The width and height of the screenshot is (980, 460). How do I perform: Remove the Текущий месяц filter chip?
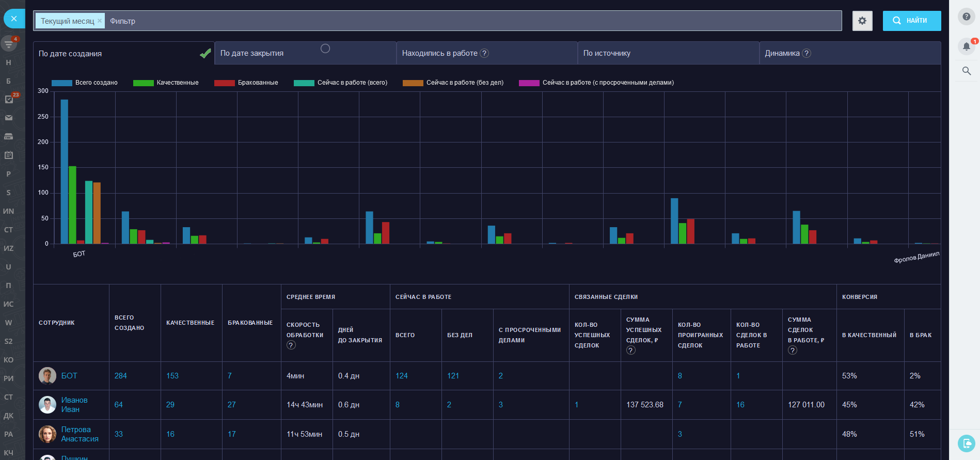click(100, 21)
